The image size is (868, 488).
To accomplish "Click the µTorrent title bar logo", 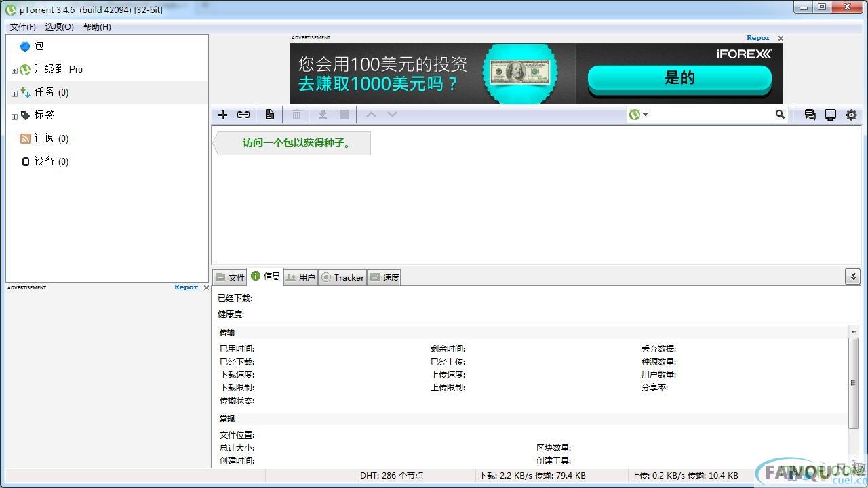I will 11,9.
